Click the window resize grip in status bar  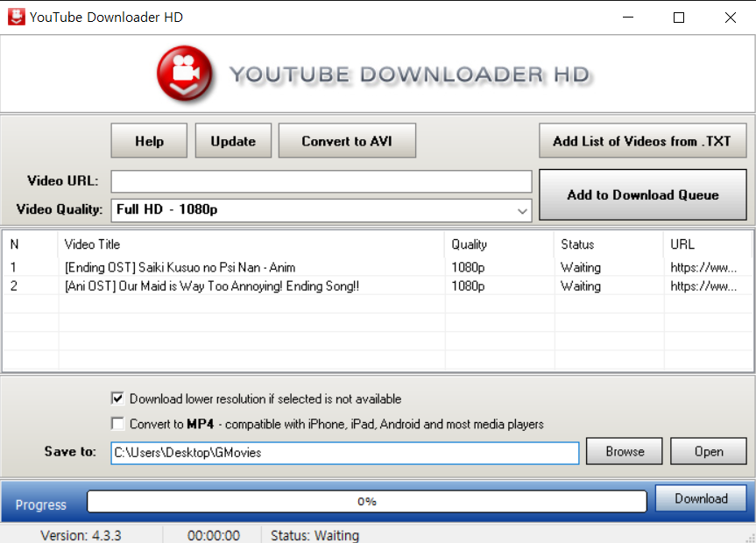click(x=750, y=538)
